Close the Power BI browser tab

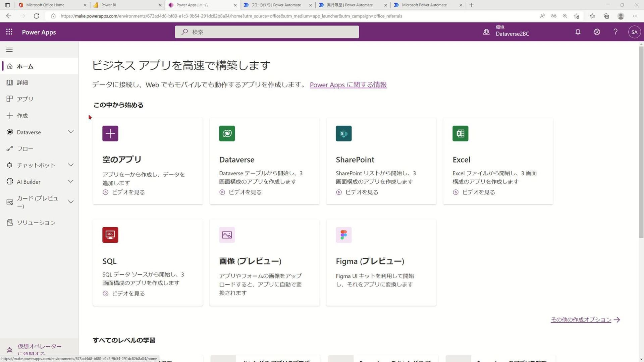pos(160,5)
